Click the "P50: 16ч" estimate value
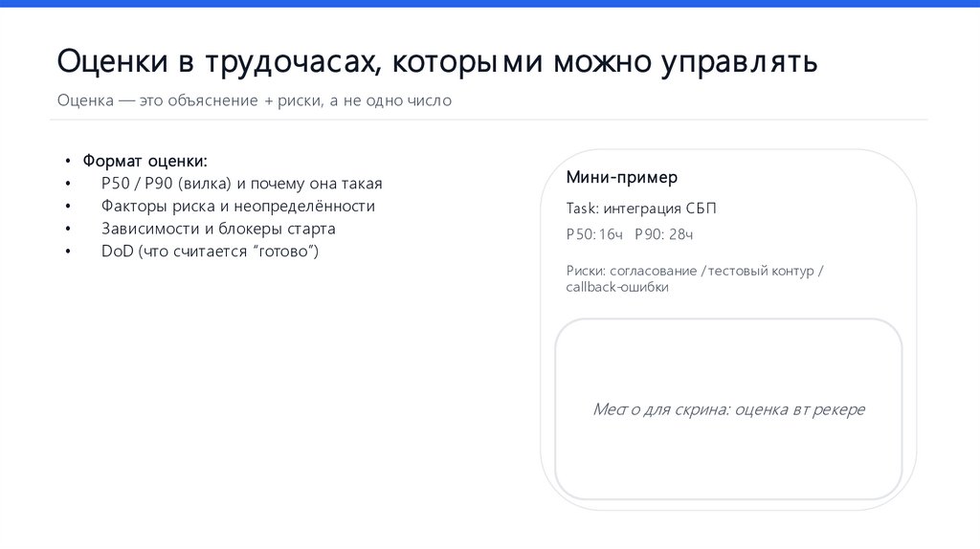Image resolution: width=980 pixels, height=549 pixels. (x=594, y=234)
